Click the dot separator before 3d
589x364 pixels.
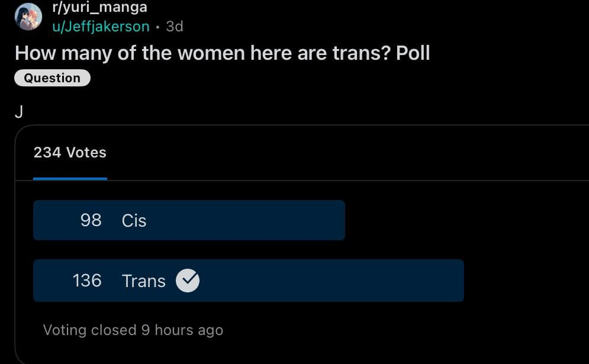(158, 27)
